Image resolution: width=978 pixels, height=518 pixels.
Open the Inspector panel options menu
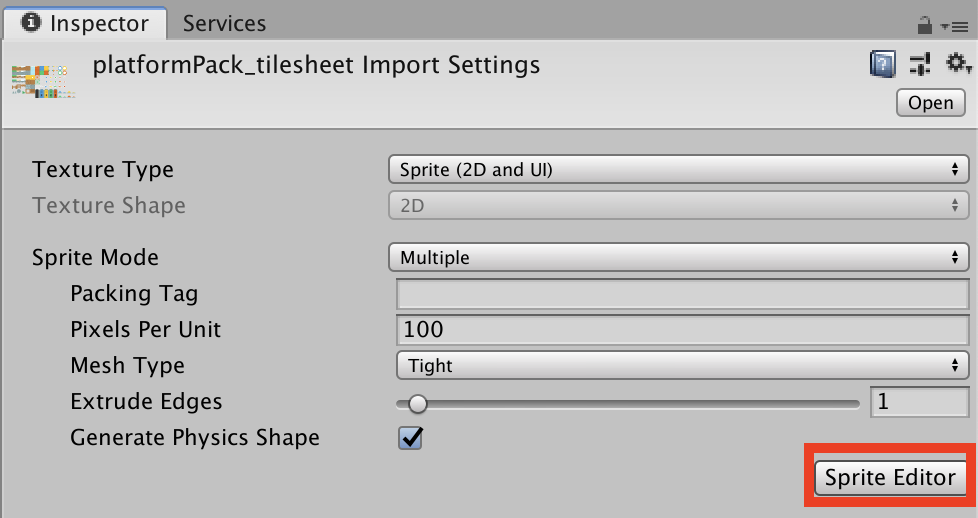click(958, 26)
